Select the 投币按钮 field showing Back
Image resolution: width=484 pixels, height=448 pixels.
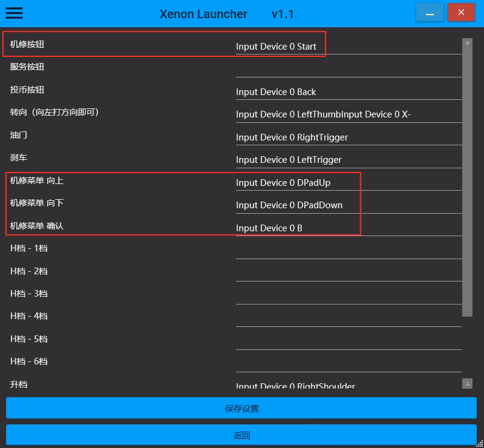point(348,91)
